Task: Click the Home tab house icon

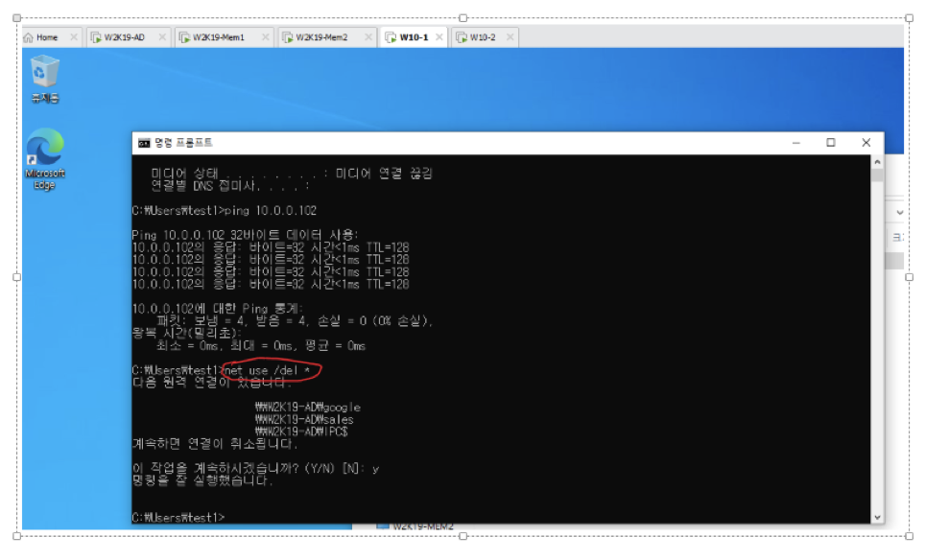Action: click(29, 37)
